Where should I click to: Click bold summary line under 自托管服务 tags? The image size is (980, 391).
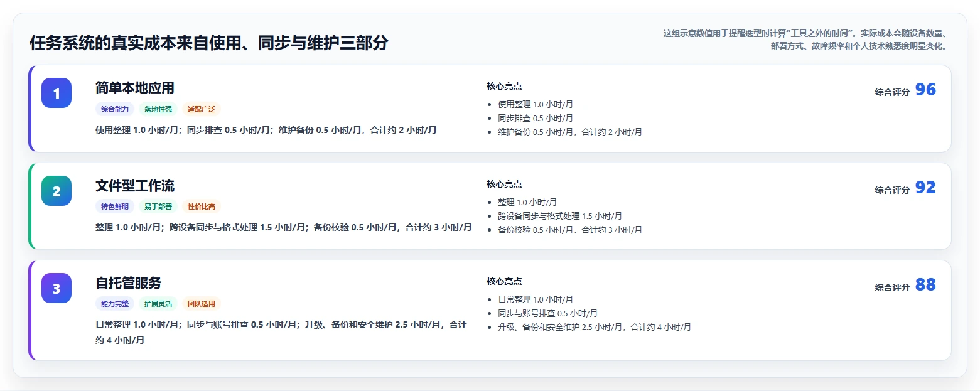[281, 332]
